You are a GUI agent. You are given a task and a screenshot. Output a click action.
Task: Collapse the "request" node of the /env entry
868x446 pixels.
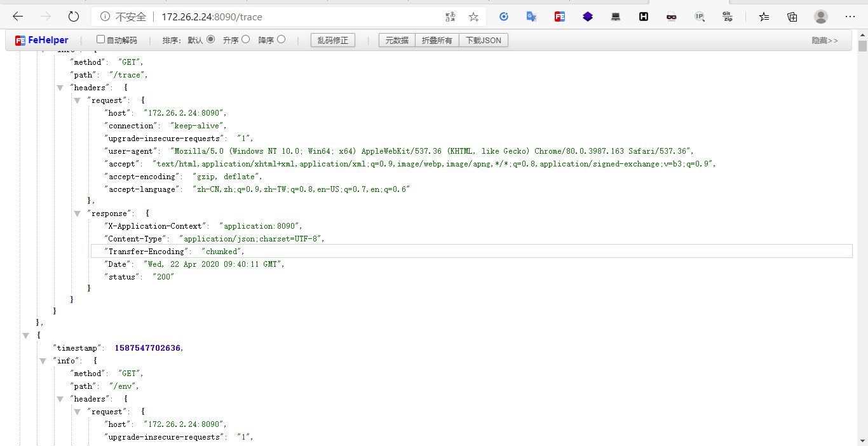[x=78, y=412]
